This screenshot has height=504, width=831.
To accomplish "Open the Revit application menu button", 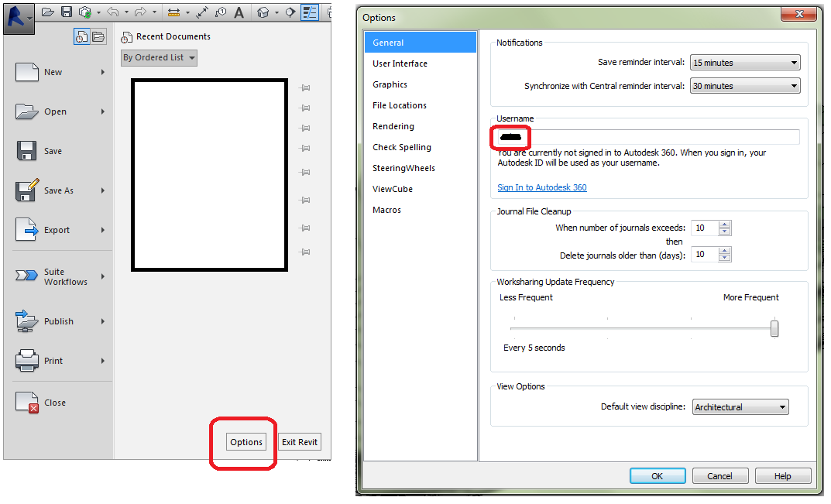I will pyautogui.click(x=19, y=18).
